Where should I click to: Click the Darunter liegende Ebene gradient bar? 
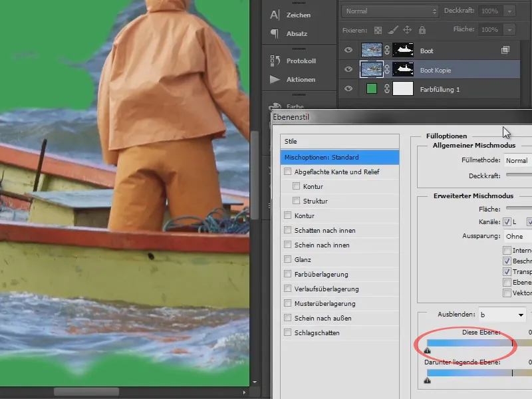pyautogui.click(x=479, y=373)
